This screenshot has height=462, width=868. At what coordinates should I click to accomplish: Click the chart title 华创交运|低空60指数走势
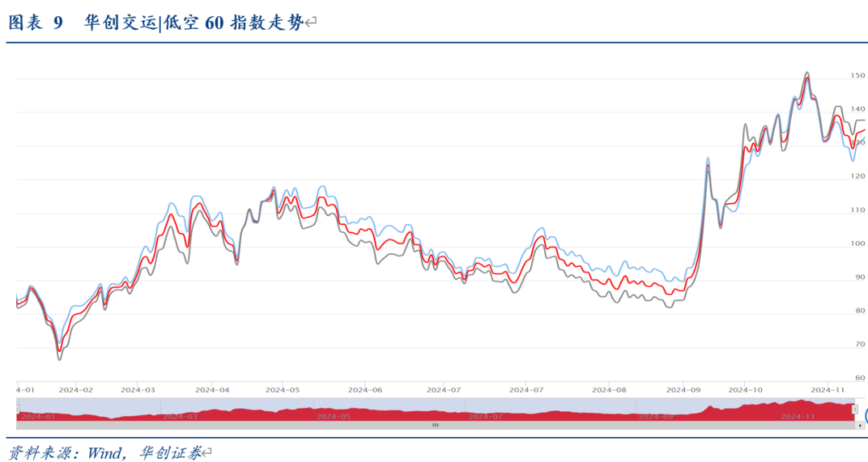(x=193, y=23)
